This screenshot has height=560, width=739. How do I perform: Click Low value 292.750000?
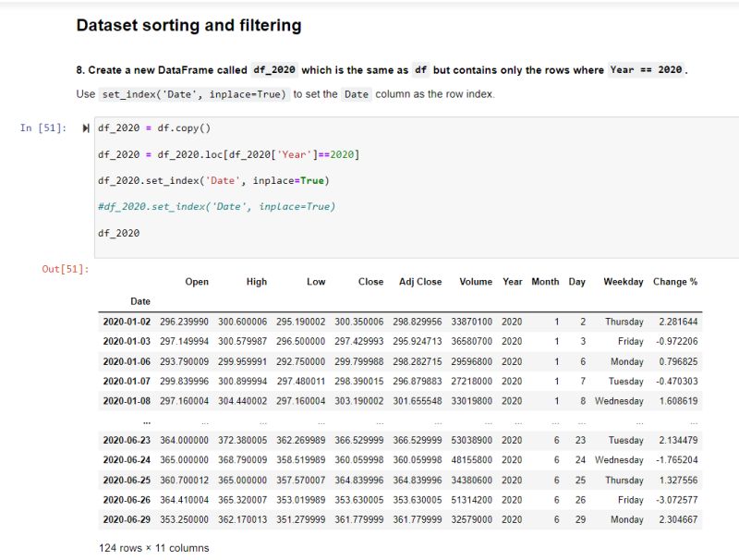(301, 361)
